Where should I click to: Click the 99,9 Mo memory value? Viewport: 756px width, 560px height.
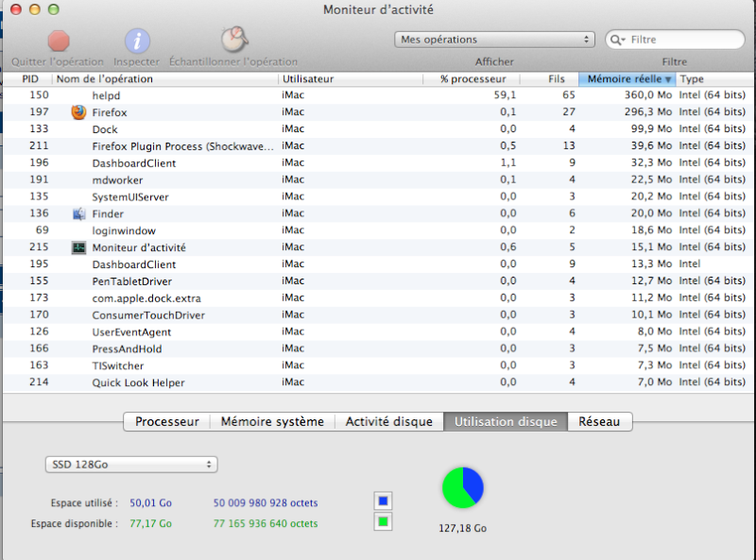(651, 128)
